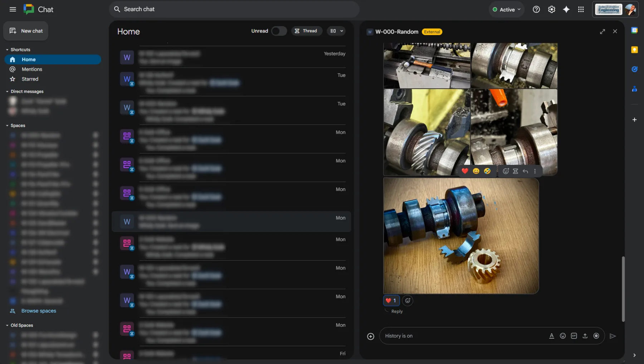Open Starred in the sidebar
Image resolution: width=644 pixels, height=364 pixels.
pyautogui.click(x=30, y=79)
